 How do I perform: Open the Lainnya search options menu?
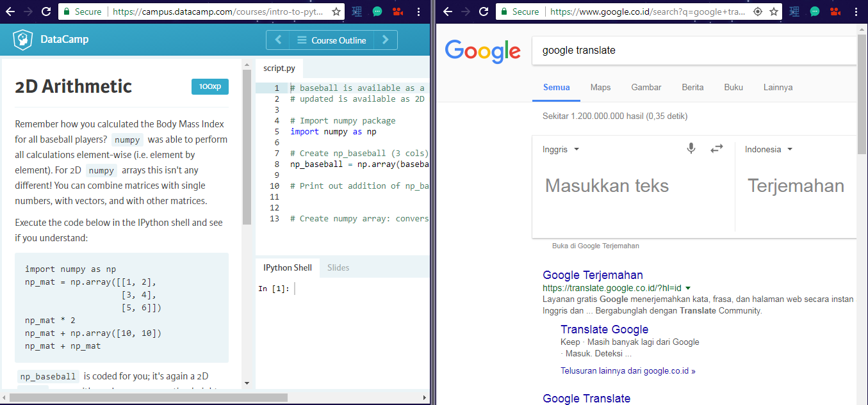778,87
